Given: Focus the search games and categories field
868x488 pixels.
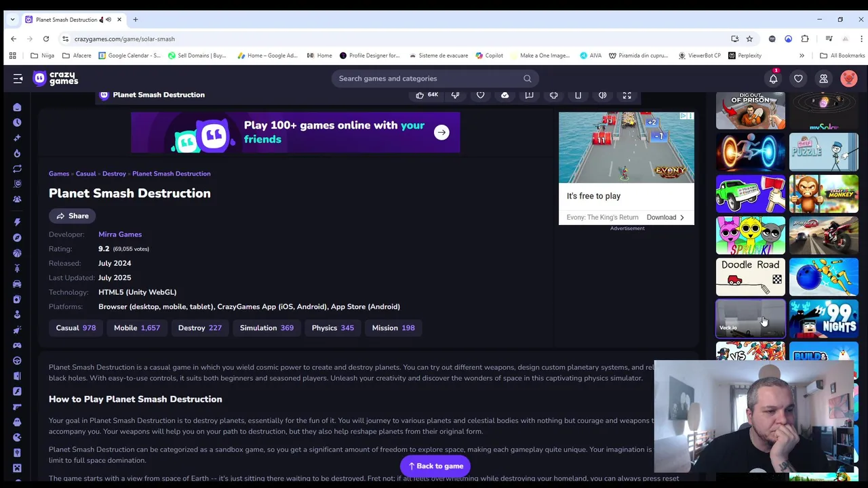Looking at the screenshot, I should (435, 79).
